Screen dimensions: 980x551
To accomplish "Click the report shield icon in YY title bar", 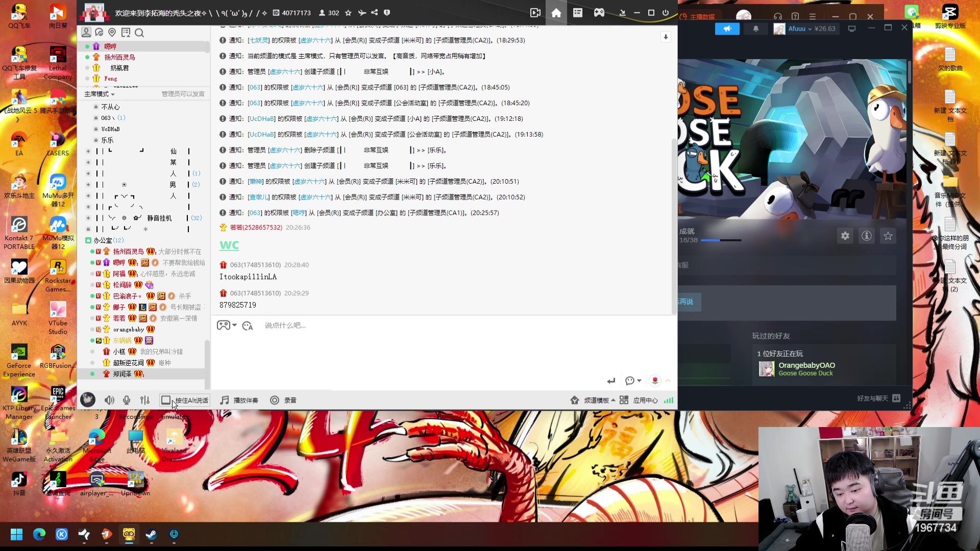I will tap(387, 13).
